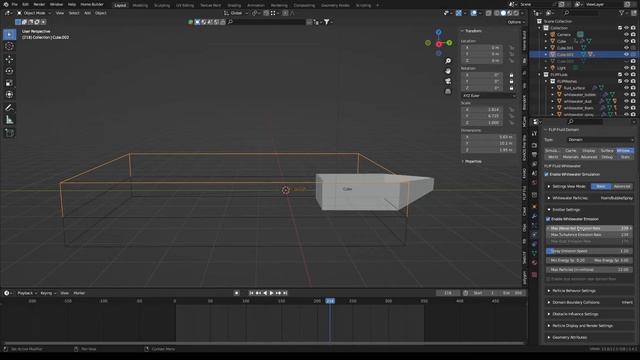Image resolution: width=640 pixels, height=360 pixels.
Task: Click the Blender logo icon
Action: point(6,4)
